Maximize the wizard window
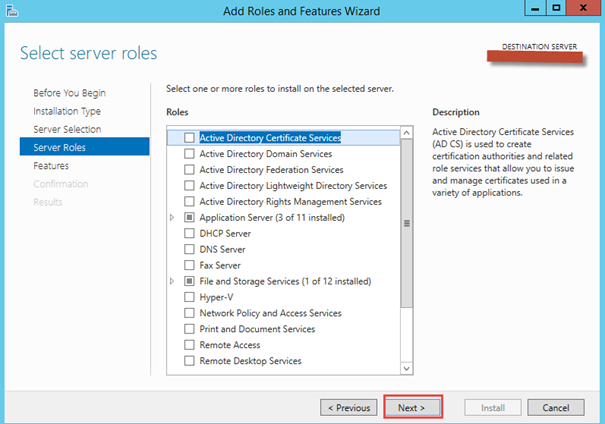 pos(552,9)
